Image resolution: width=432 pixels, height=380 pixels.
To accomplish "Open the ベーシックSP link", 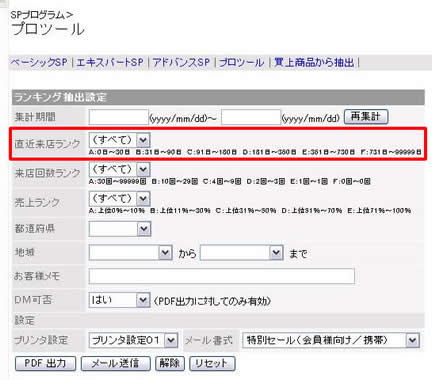I will (x=39, y=62).
